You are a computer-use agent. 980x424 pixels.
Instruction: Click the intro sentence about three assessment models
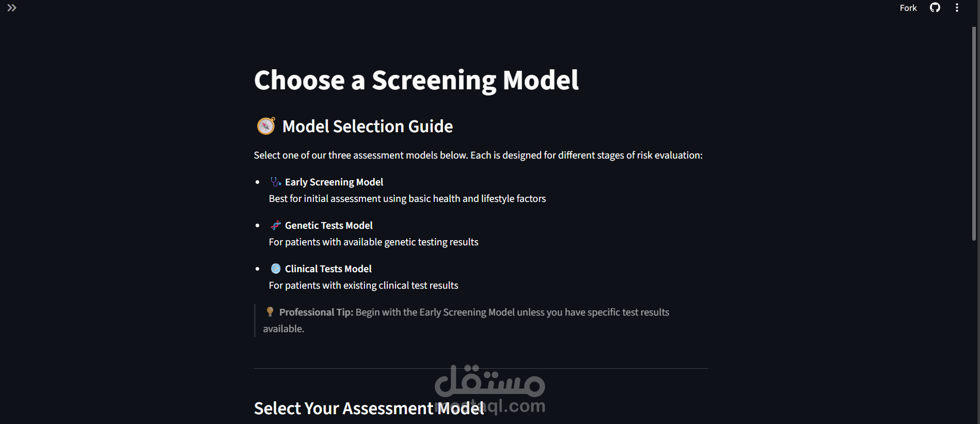click(478, 155)
